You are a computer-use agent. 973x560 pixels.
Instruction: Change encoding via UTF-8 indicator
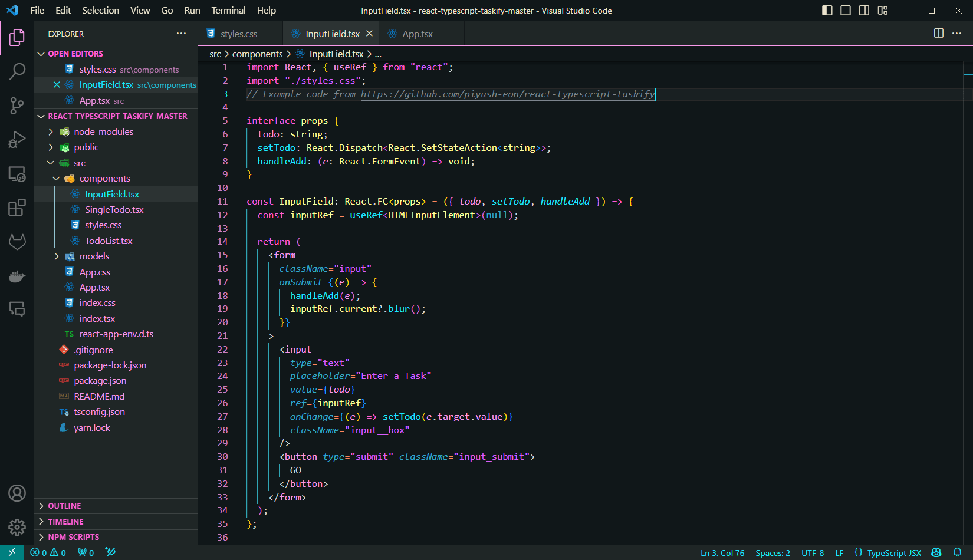pos(813,553)
